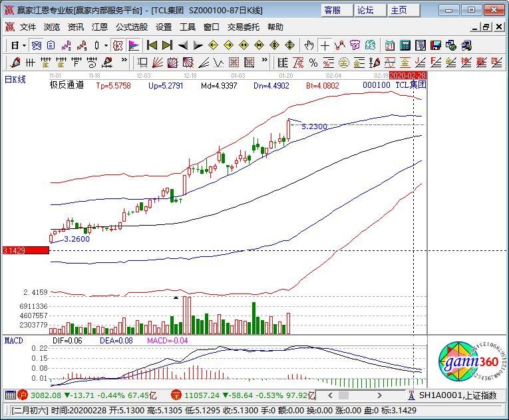The image size is (509, 420).
Task: Click the networked computer icon
Action: click(466, 45)
